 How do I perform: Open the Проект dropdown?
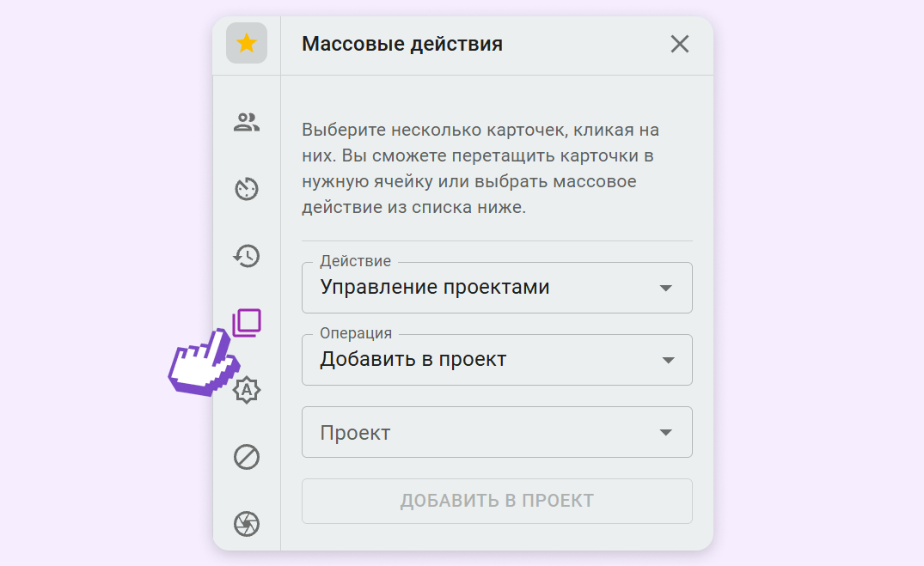[497, 432]
